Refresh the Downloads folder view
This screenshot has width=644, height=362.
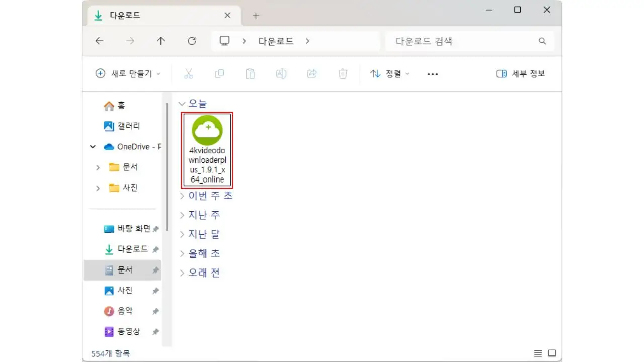pos(192,41)
